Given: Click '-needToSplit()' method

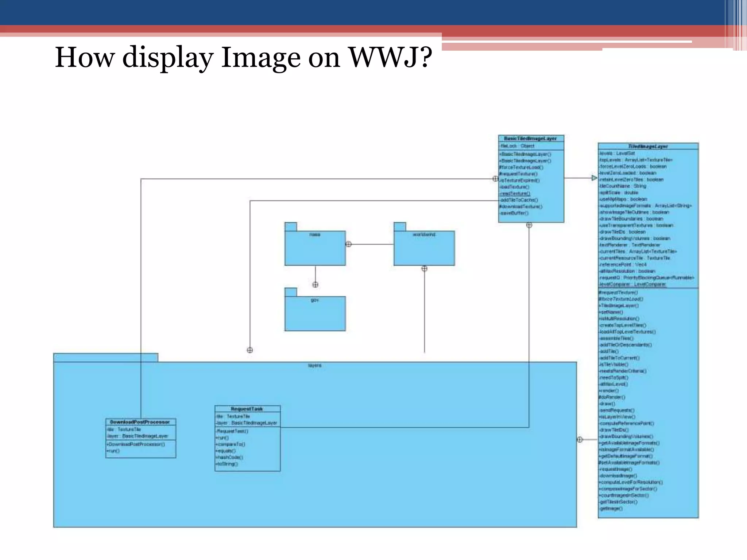Looking at the screenshot, I should pos(614,377).
